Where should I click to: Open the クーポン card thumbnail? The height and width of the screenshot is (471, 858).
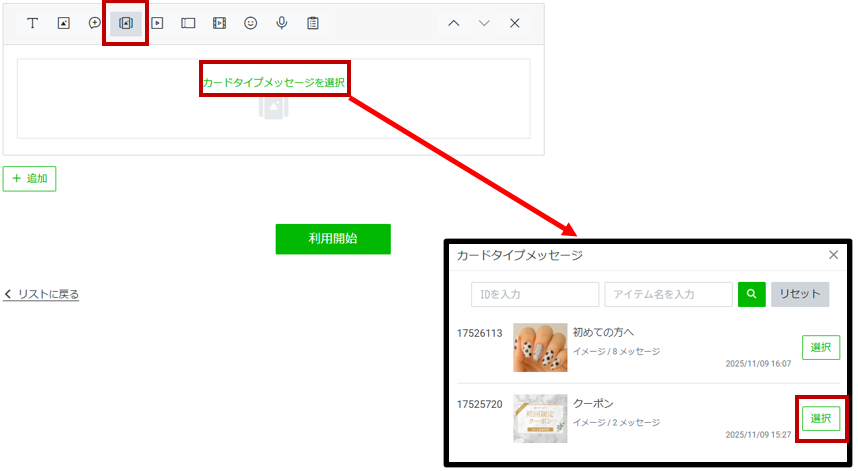540,418
